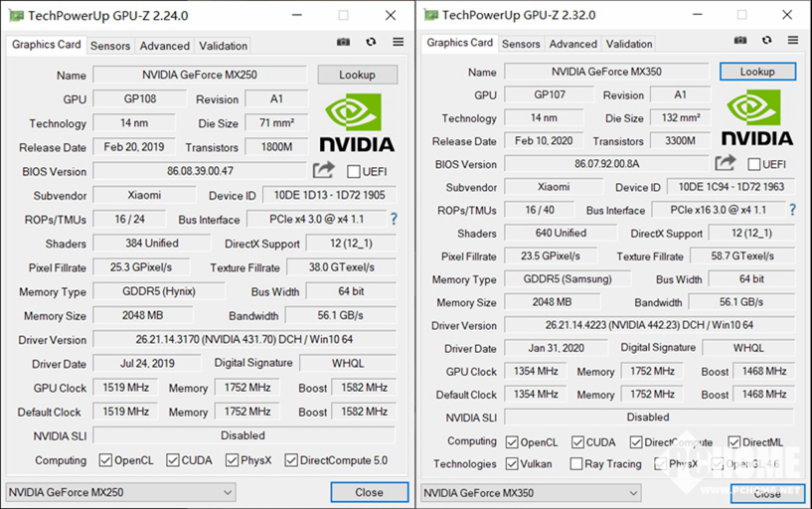Screen dimensions: 812x509
Task: Click the BIOS share/export icon in MX250 window
Action: (x=324, y=170)
